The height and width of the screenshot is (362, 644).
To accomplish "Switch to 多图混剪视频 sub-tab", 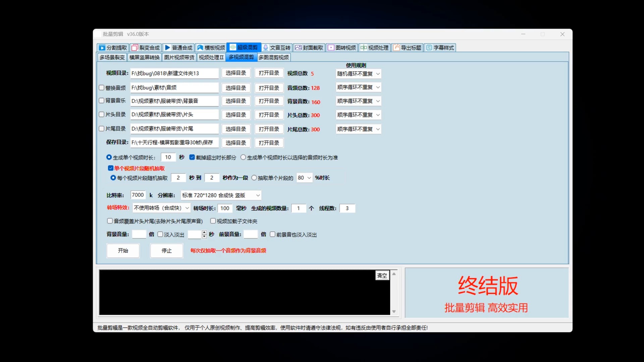I will [274, 57].
